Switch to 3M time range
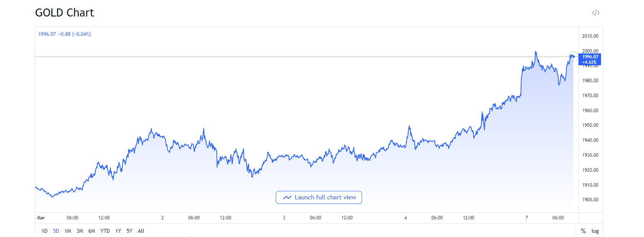This screenshot has height=237, width=644. click(80, 231)
